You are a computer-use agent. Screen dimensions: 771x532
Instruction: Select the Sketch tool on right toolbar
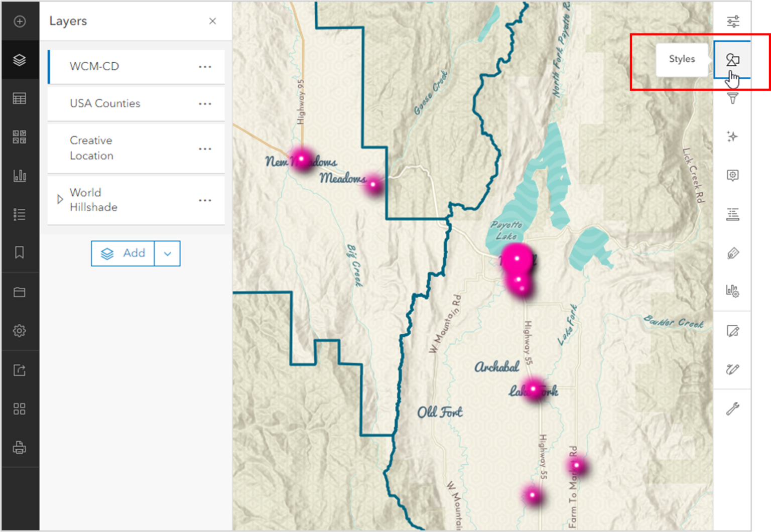tap(732, 369)
